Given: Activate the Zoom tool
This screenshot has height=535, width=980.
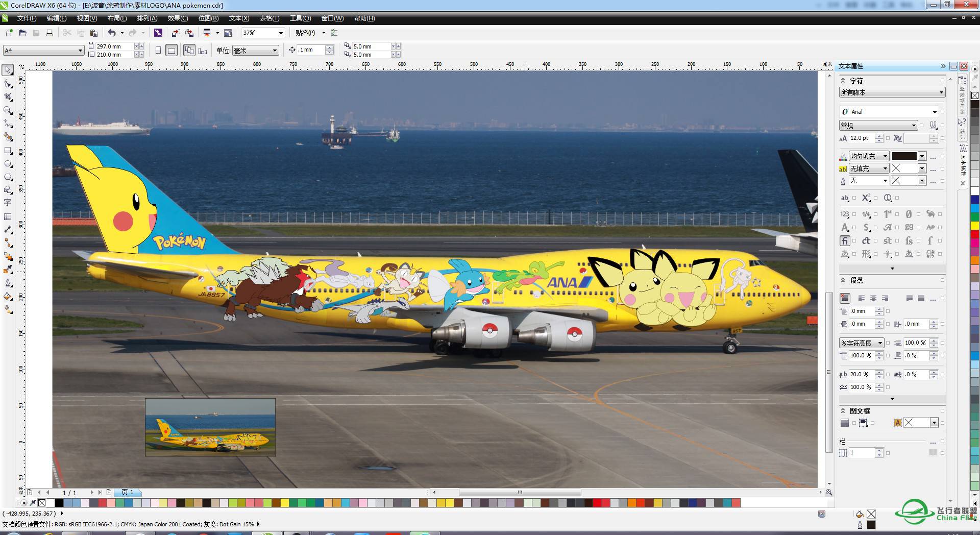Looking at the screenshot, I should (x=8, y=111).
